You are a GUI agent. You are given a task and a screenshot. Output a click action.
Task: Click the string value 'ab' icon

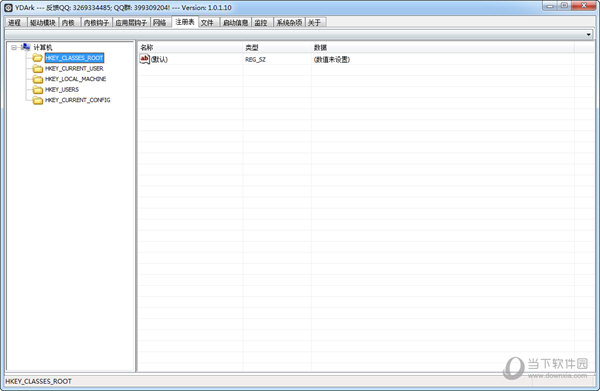(x=145, y=59)
